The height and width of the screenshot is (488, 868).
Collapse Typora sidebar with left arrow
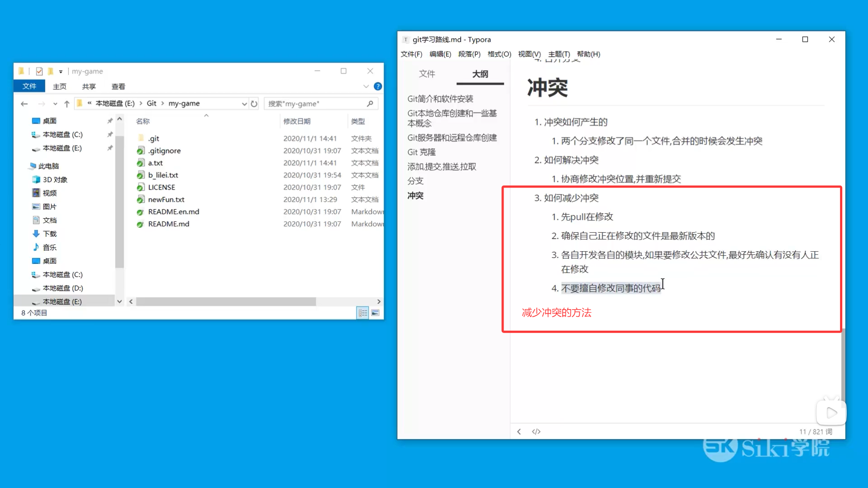(519, 432)
